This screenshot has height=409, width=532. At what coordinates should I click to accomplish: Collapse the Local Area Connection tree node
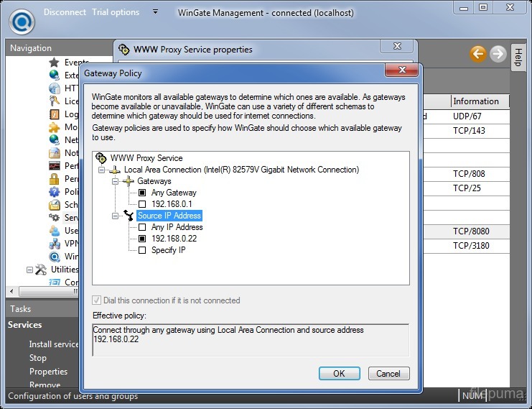pos(102,170)
